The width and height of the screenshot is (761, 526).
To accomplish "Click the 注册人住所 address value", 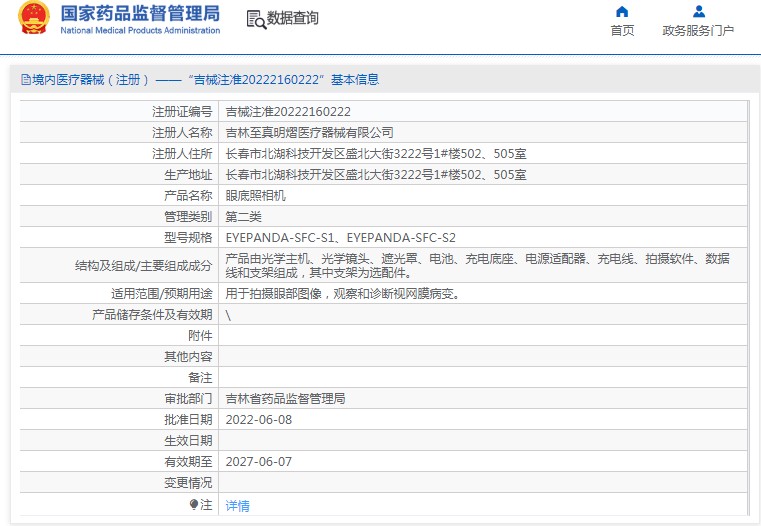I will [376, 154].
